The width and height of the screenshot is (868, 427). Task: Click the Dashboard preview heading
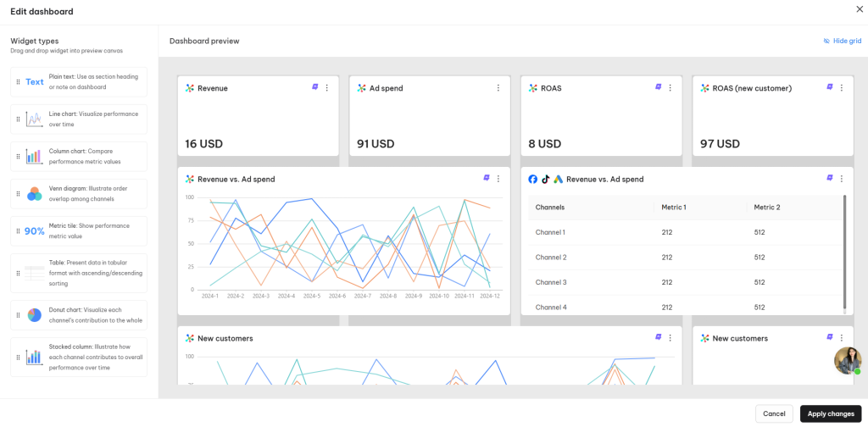point(204,41)
